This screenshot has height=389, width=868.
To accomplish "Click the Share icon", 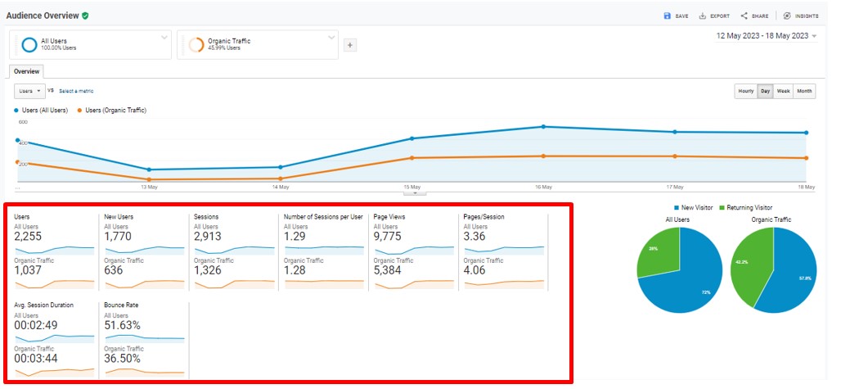I will 744,16.
